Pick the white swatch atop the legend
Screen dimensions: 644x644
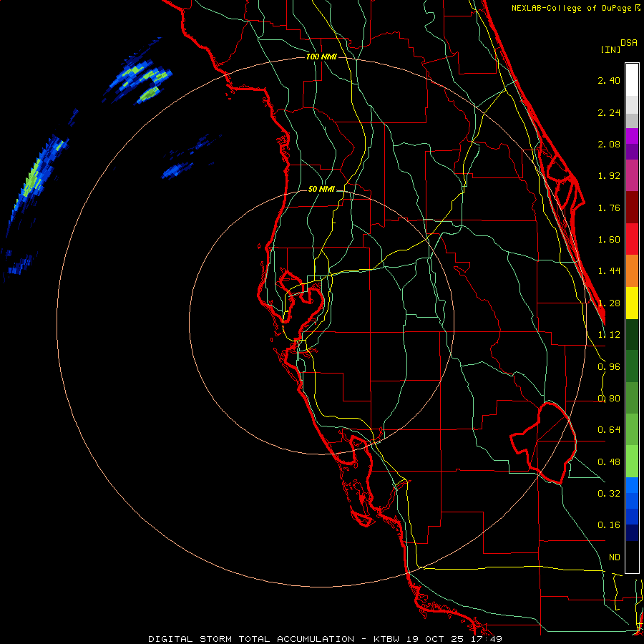632,80
